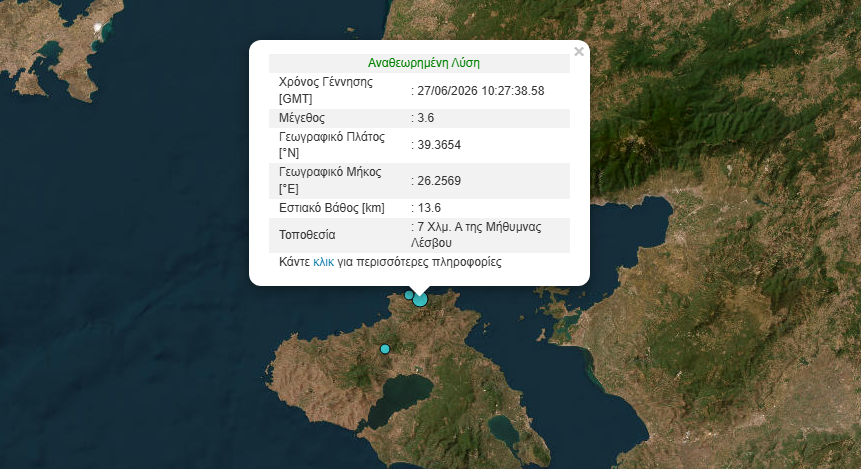Click the 'Αναθεωρημένη Λύση' header text
This screenshot has width=861, height=469.
[423, 63]
